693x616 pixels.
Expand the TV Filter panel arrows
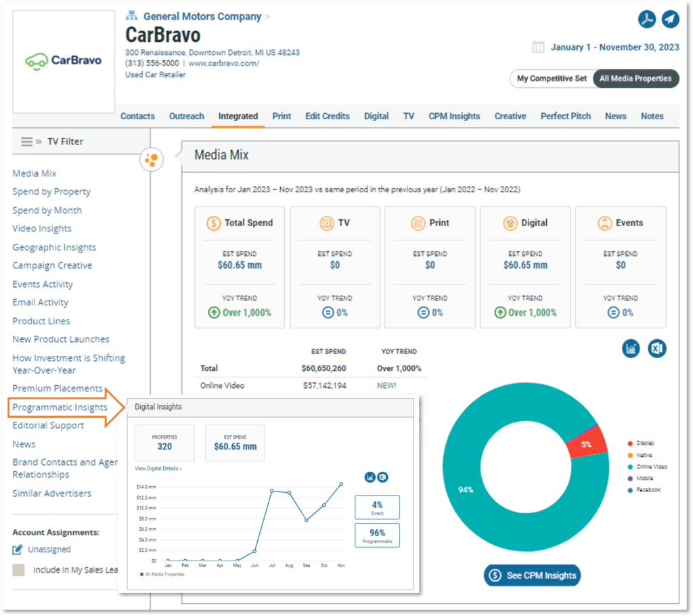39,141
